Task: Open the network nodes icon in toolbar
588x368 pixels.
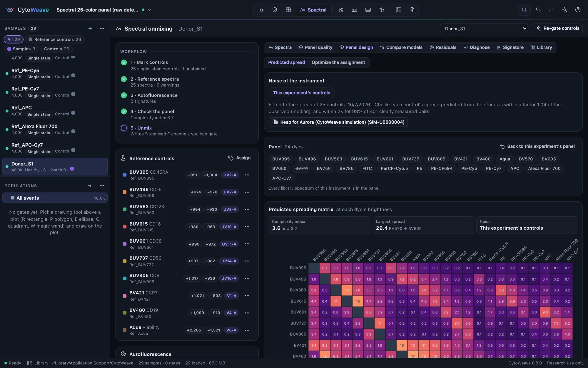Action: (341, 10)
